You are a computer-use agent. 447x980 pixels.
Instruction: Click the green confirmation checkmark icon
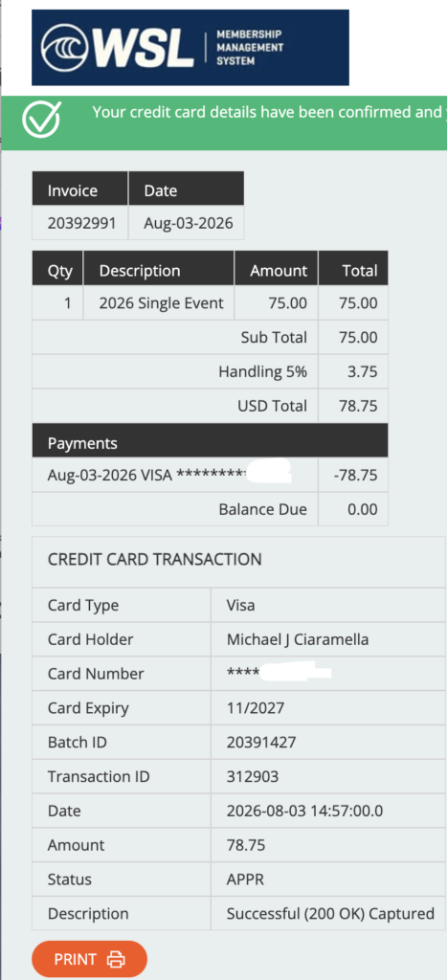[x=42, y=119]
